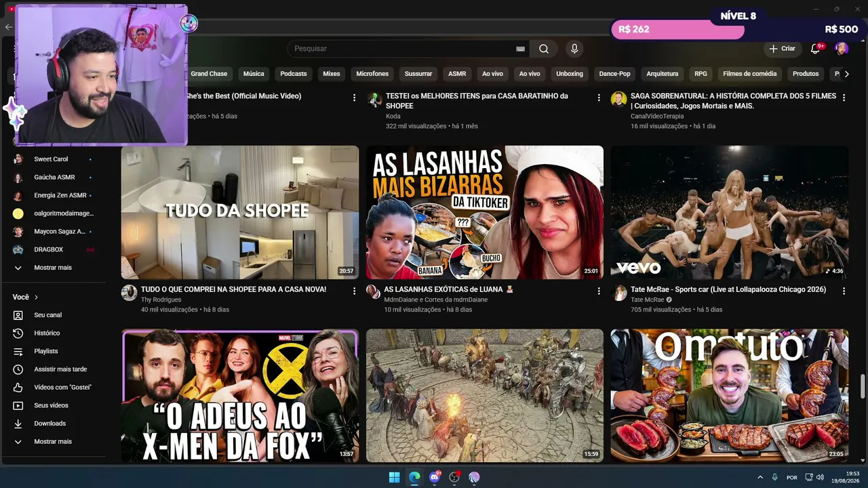Open the volume tray icon
The width and height of the screenshot is (868, 488).
coord(820,477)
